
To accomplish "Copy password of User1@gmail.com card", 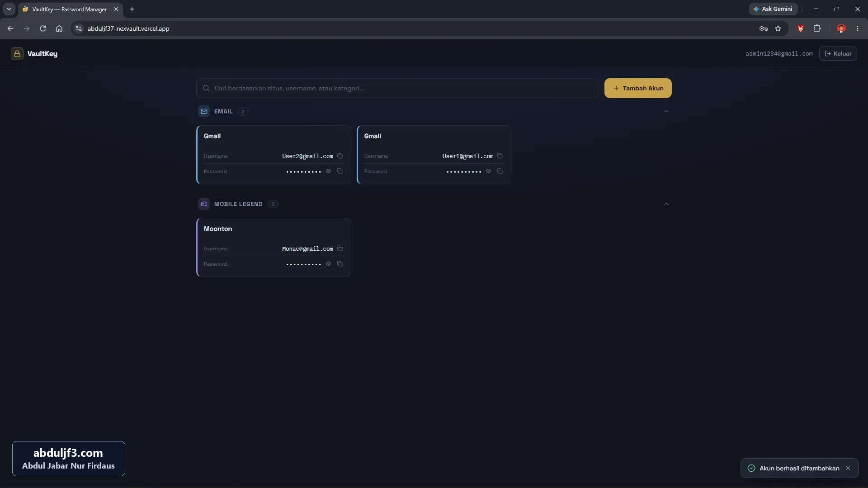I will pyautogui.click(x=500, y=171).
